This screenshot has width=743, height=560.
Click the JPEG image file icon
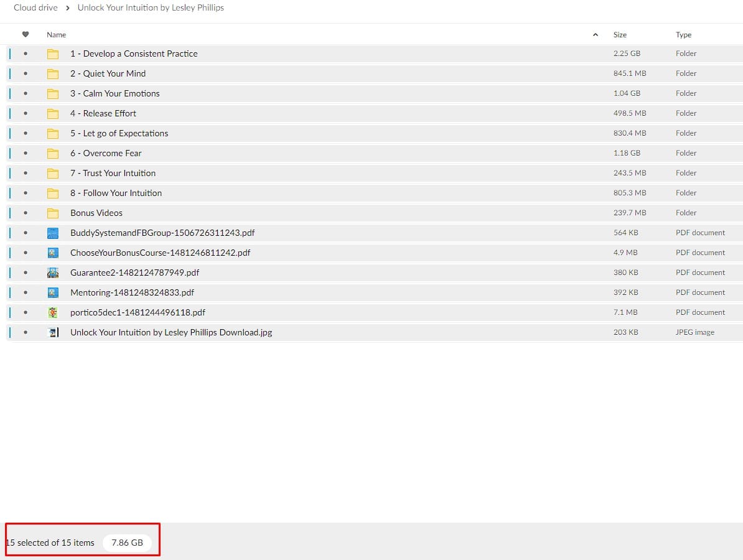[x=53, y=332]
